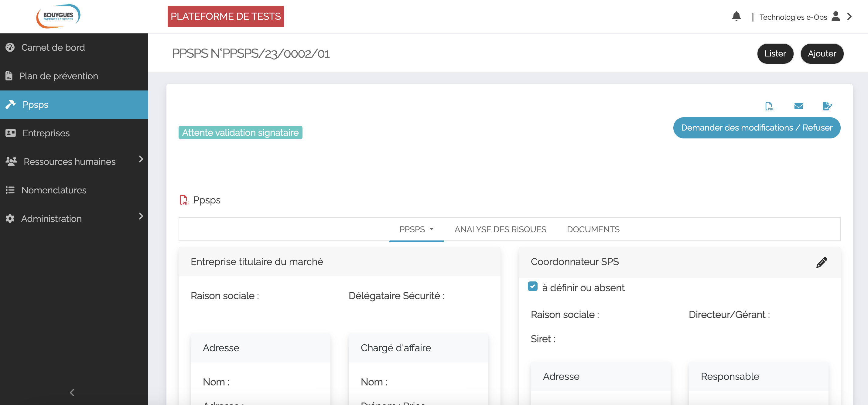Switch to the ANALYSE DES RISQUES tab
Image resolution: width=868 pixels, height=405 pixels.
500,229
